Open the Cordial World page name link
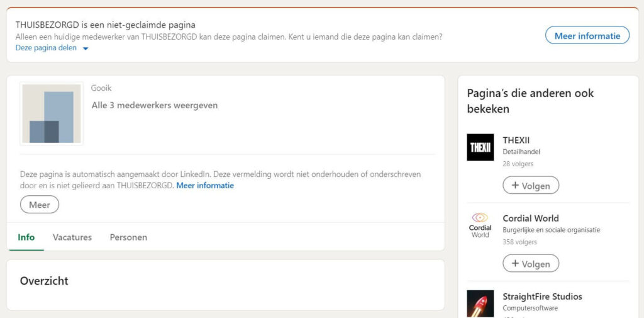 pyautogui.click(x=531, y=218)
